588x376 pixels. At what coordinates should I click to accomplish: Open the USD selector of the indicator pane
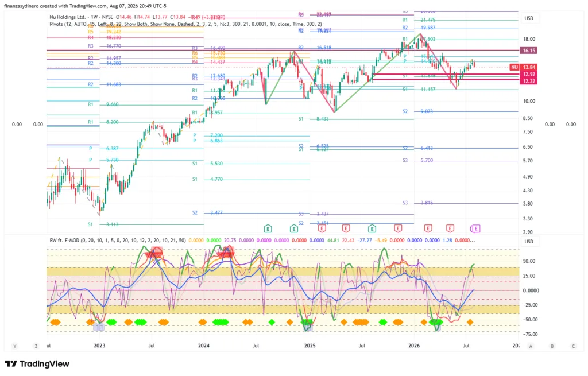point(529,242)
